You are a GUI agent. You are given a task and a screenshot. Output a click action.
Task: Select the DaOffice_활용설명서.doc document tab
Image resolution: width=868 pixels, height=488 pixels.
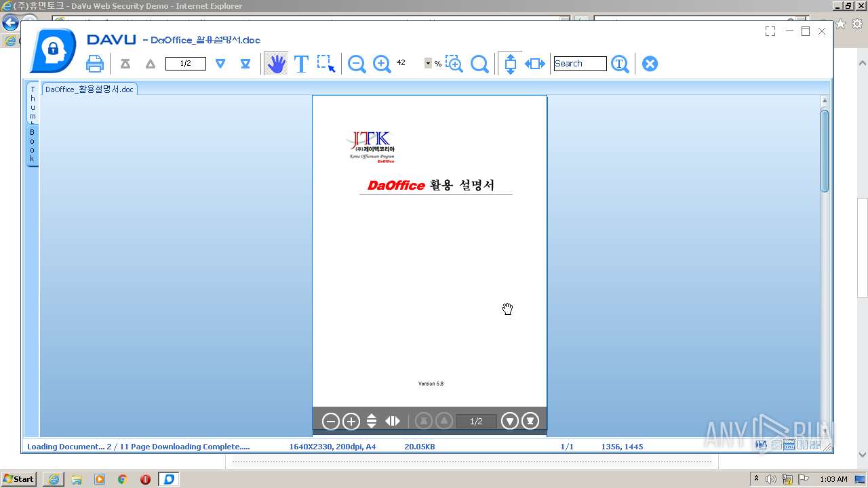click(90, 89)
